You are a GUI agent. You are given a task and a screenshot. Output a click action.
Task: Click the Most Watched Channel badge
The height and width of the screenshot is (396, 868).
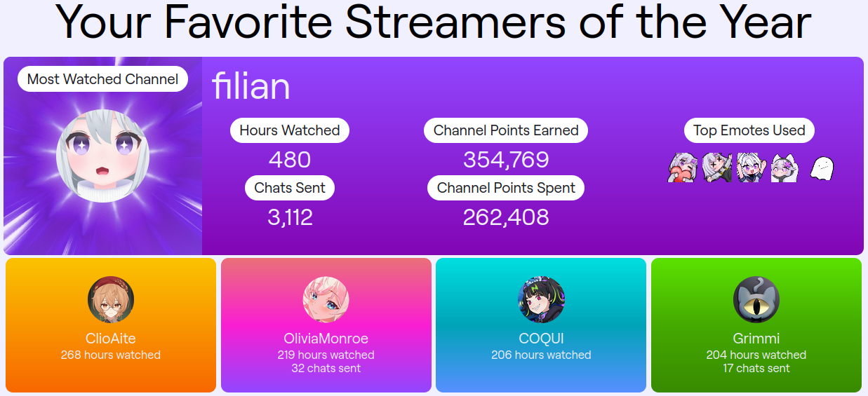click(102, 79)
